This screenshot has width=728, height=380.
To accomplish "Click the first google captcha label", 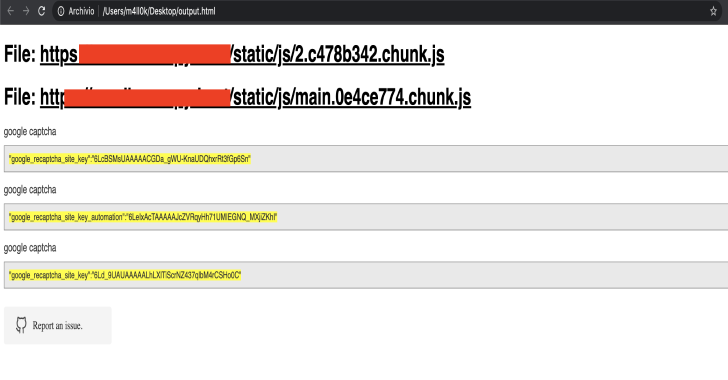I will tap(30, 132).
